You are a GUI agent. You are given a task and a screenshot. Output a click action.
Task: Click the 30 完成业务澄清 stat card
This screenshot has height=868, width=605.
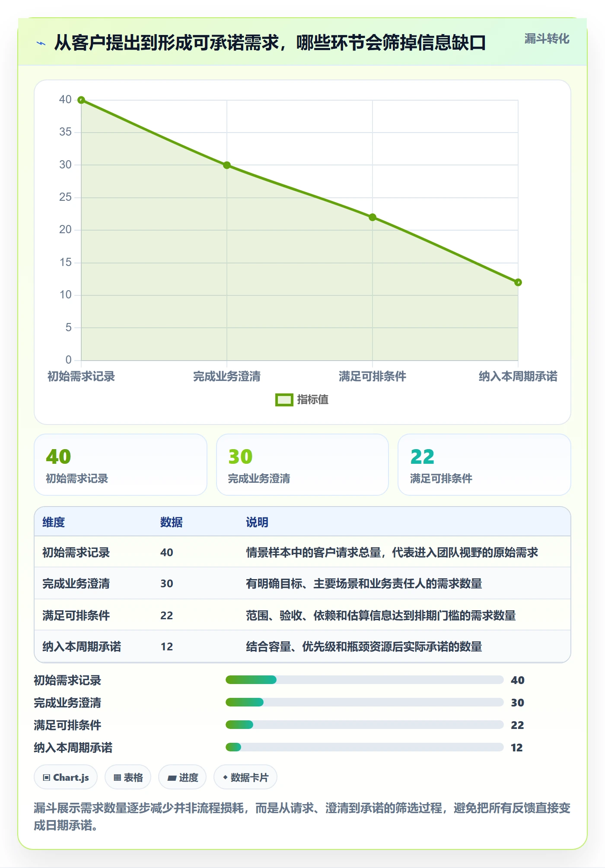tap(302, 465)
